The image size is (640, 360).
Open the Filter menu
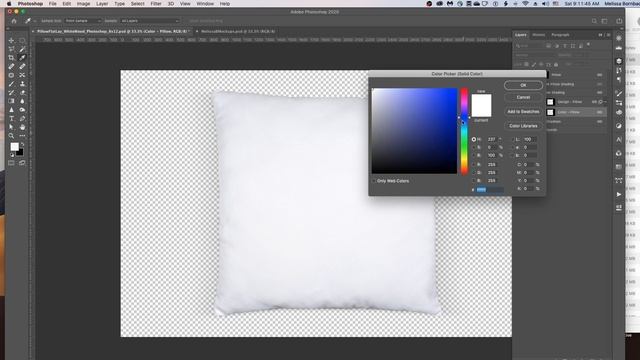(x=156, y=4)
